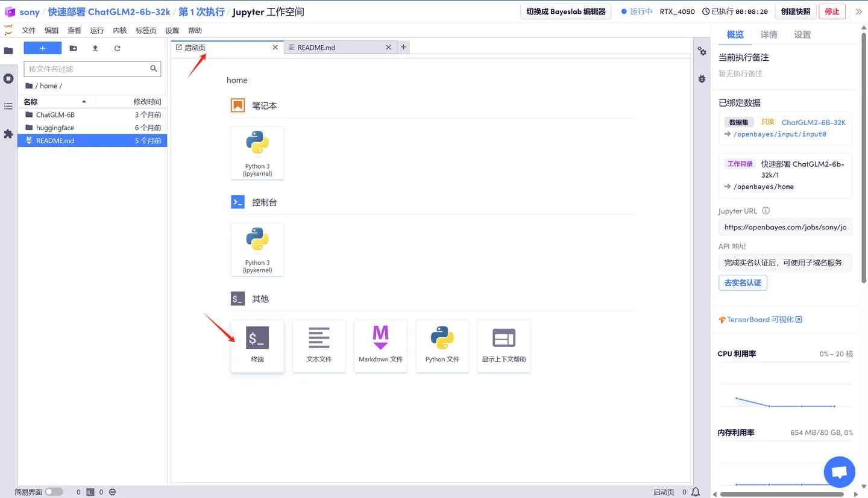
Task: Switch to 详情 panel tab
Action: pyautogui.click(x=769, y=34)
